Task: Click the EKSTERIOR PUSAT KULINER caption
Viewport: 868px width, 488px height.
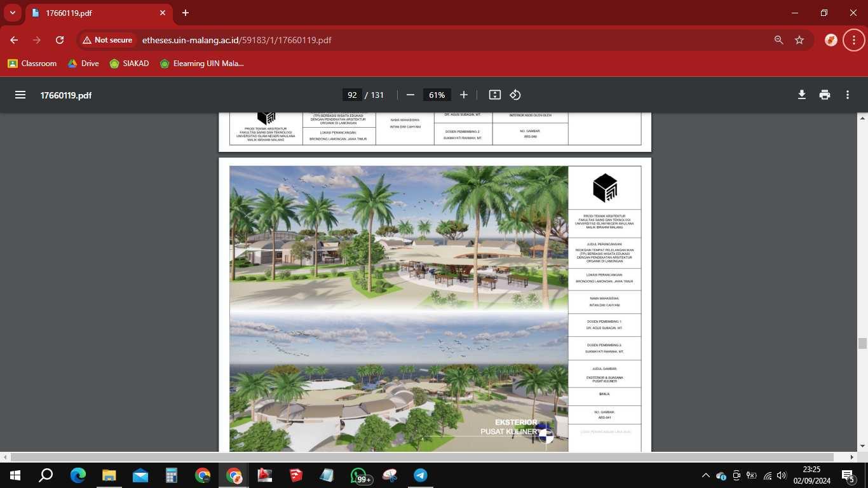Action: (x=509, y=427)
